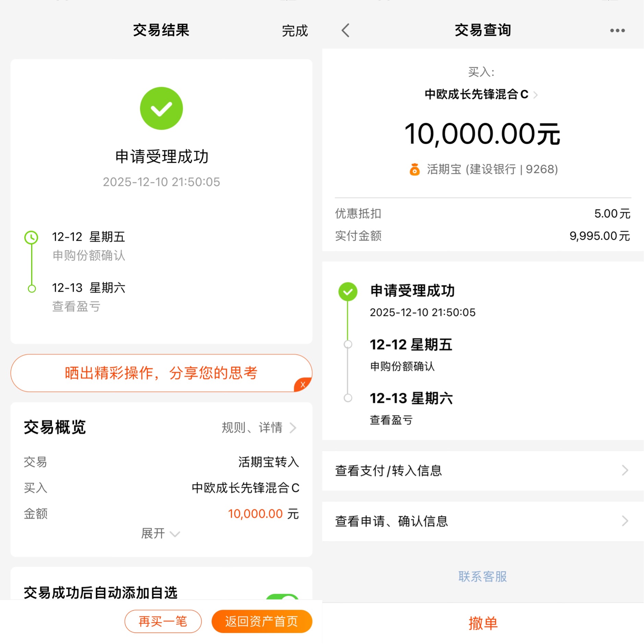Click the 2025-12-10 21:50:05 timestamp in 交易结果
Viewport: 644px width, 644px height.
[162, 182]
